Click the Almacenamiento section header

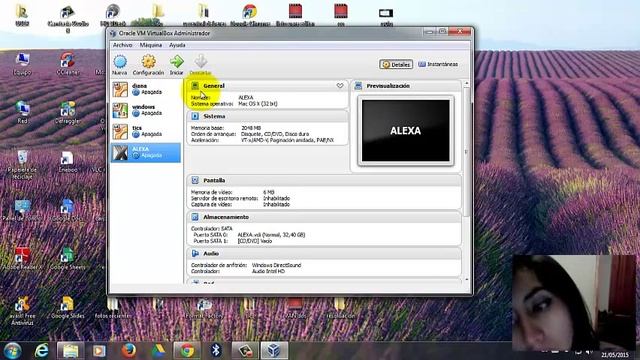[x=324, y=217]
